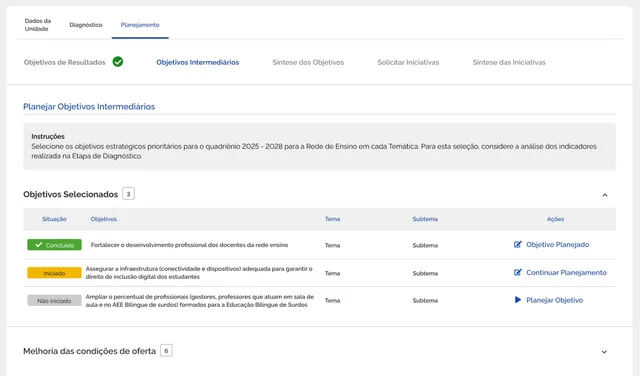Click the Situação column header
Viewport: 640px width, 376px height.
coord(54,219)
